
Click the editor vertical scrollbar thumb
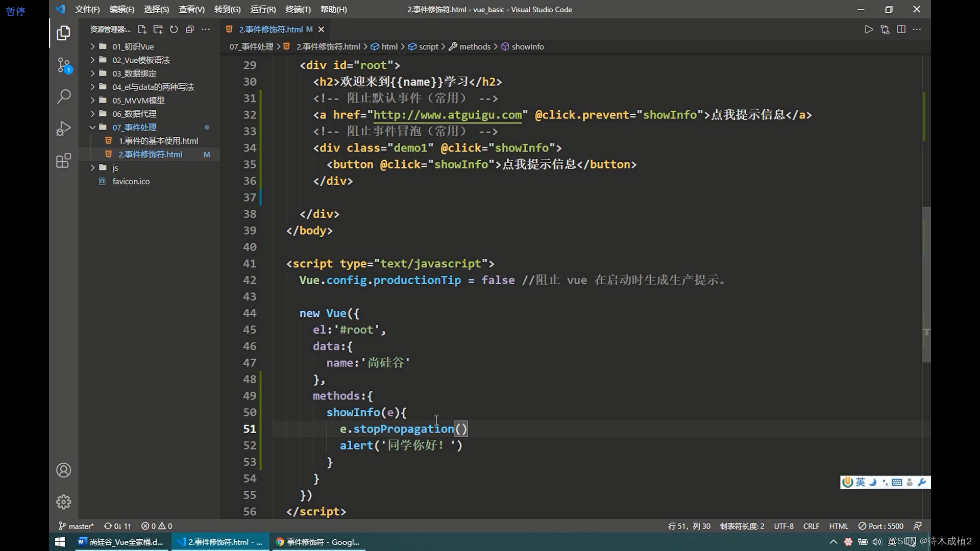click(x=926, y=284)
